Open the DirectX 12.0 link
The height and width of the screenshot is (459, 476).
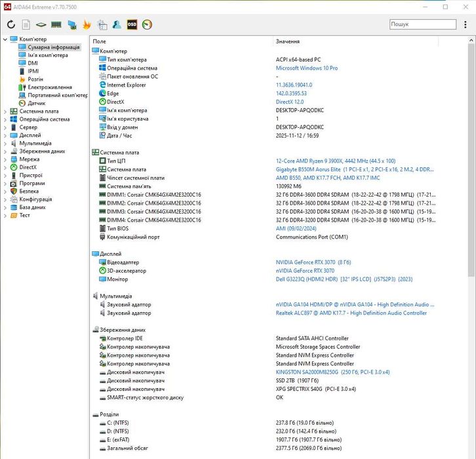pos(290,102)
